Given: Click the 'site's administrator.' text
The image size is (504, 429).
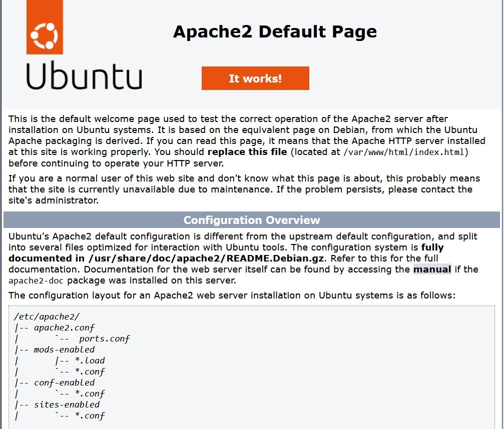Looking at the screenshot, I should click(54, 200).
